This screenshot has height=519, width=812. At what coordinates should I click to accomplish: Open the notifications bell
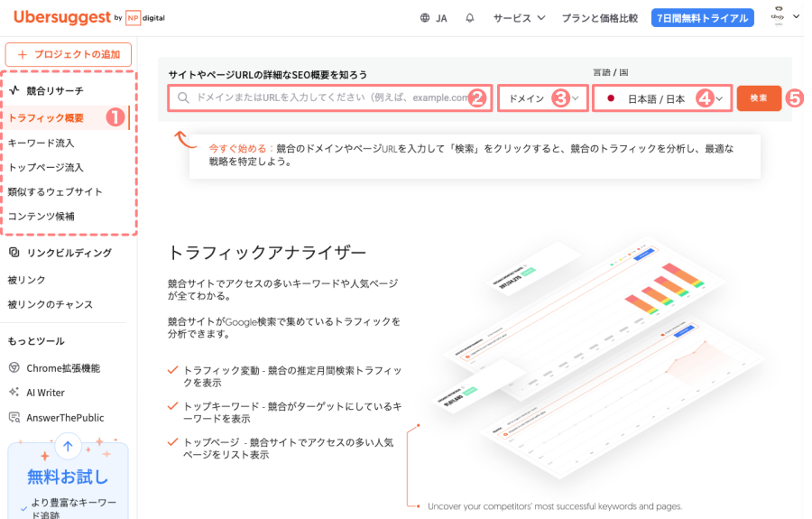[x=470, y=18]
